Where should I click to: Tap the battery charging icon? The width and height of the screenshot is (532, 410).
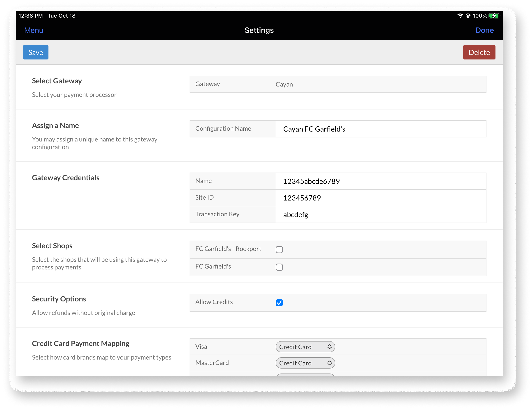coord(494,16)
